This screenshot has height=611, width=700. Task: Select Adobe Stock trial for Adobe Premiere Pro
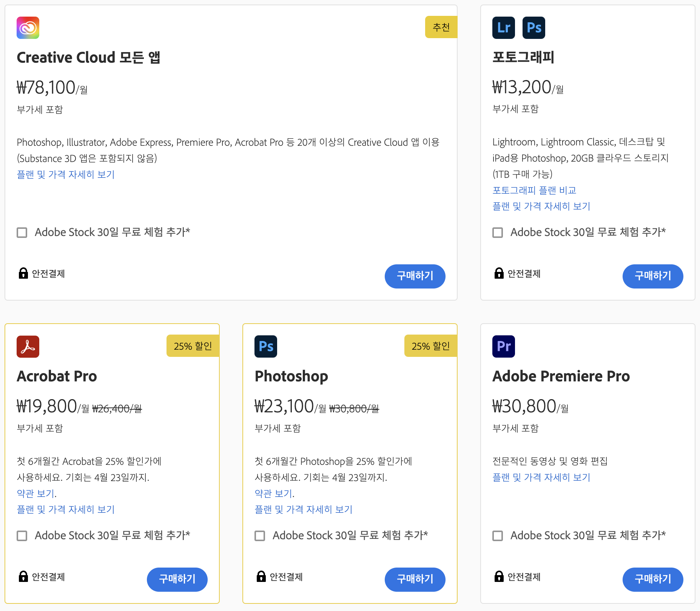click(x=498, y=535)
